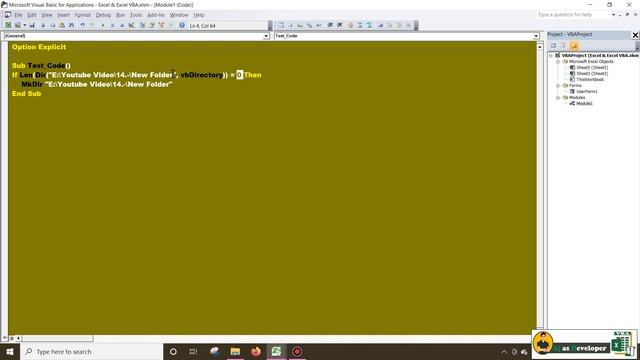Collapse the Forms folder
Viewport: 640px width, 360px height.
pyautogui.click(x=558, y=86)
